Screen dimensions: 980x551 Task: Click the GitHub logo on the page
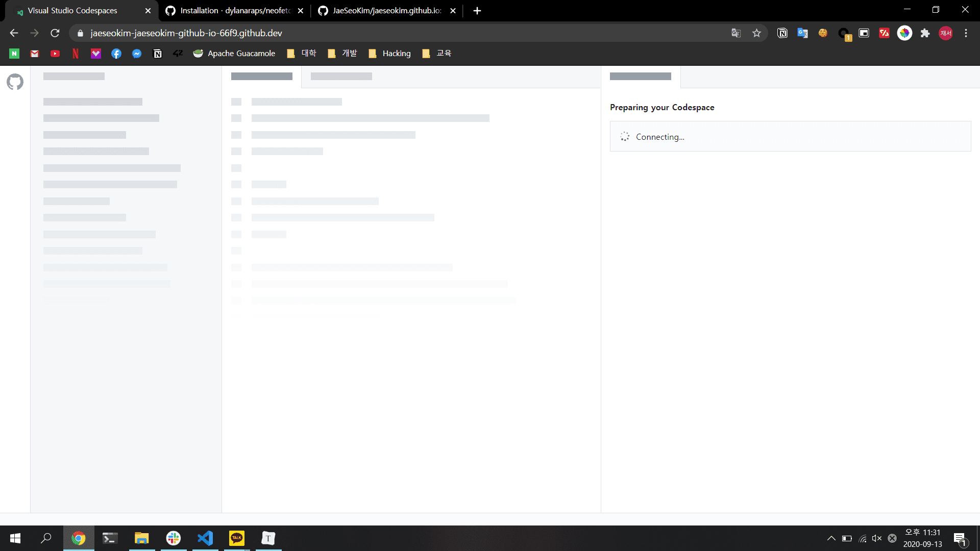[15, 82]
